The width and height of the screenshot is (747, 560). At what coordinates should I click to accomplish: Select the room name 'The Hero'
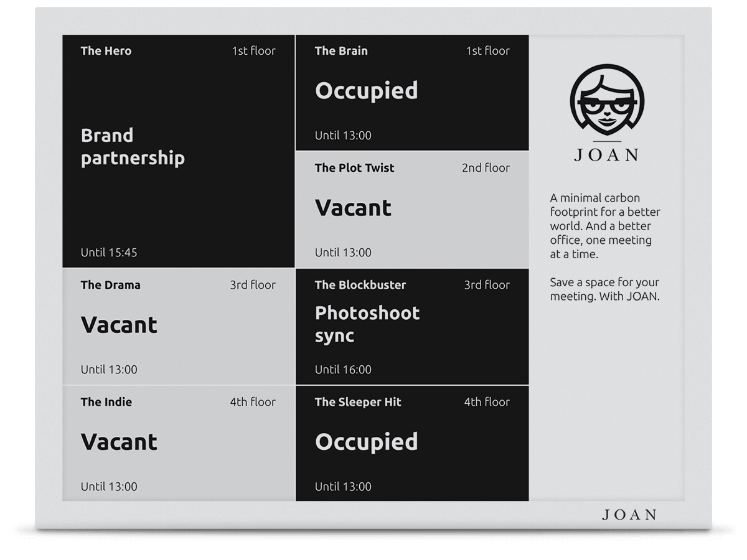(106, 51)
